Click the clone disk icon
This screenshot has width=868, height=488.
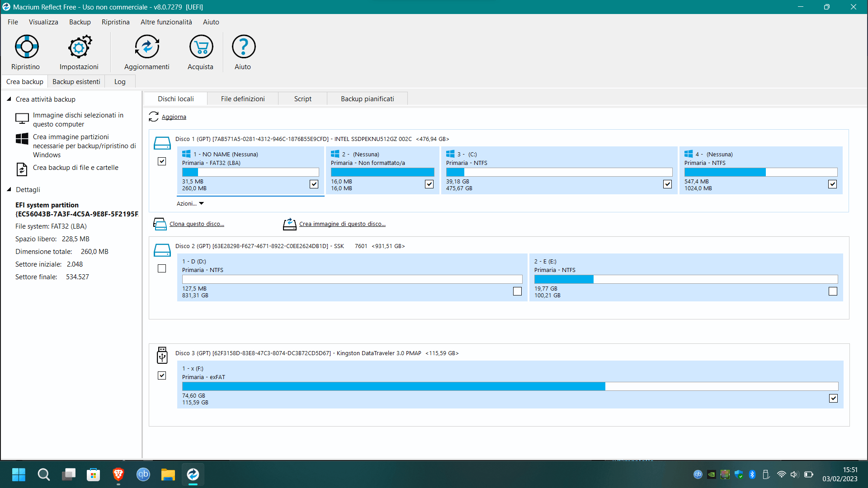pos(160,224)
